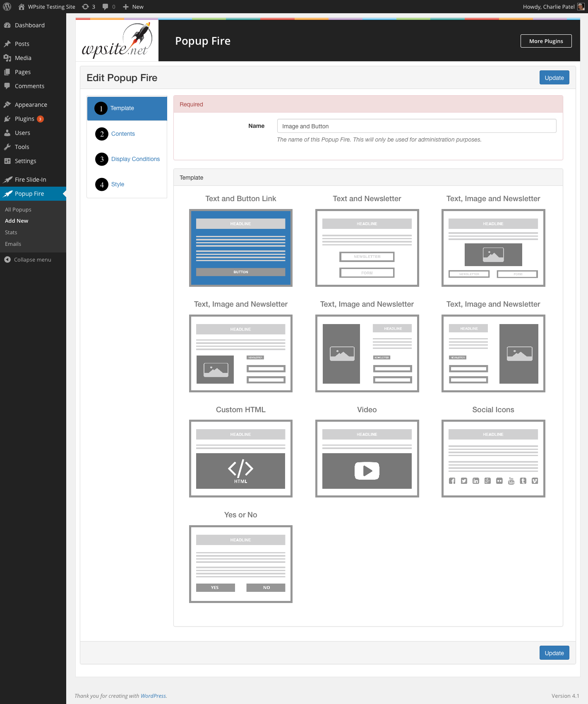The width and height of the screenshot is (588, 704).
Task: Click the Media menu label
Action: (x=23, y=58)
